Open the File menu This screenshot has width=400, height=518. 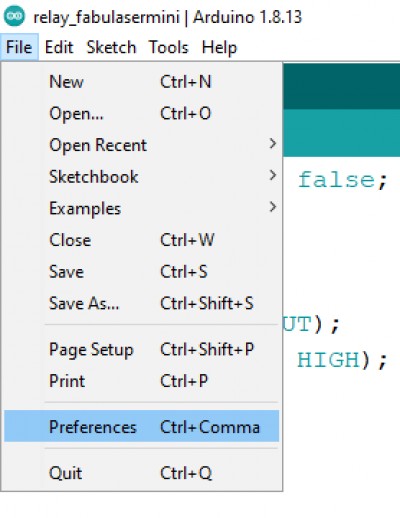[x=19, y=47]
